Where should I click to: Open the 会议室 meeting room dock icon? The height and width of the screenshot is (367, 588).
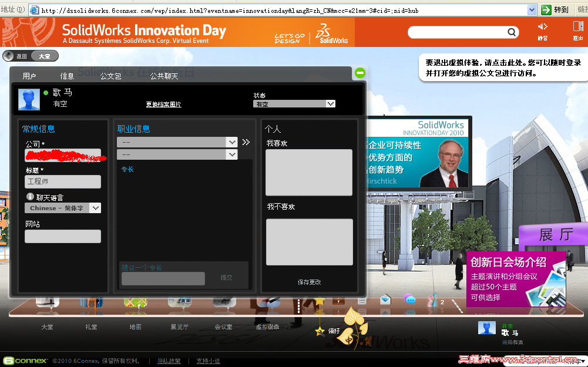[x=224, y=302]
